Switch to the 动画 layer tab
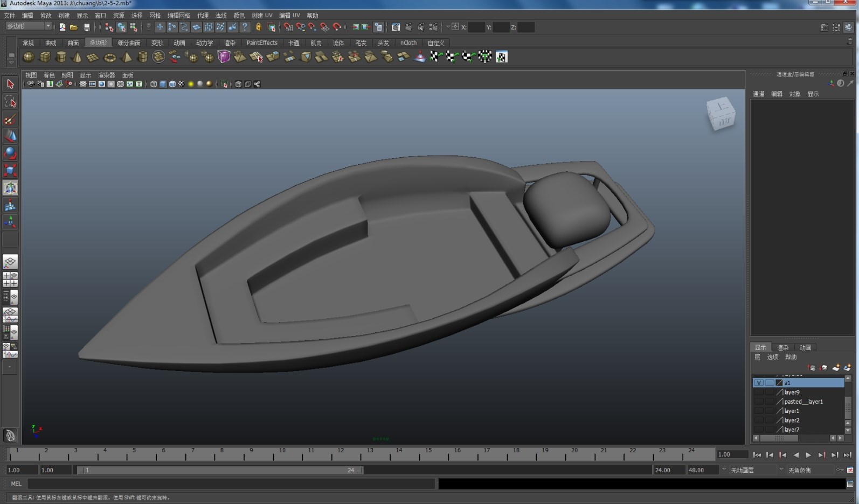Screen dimensions: 859x504 [805, 347]
